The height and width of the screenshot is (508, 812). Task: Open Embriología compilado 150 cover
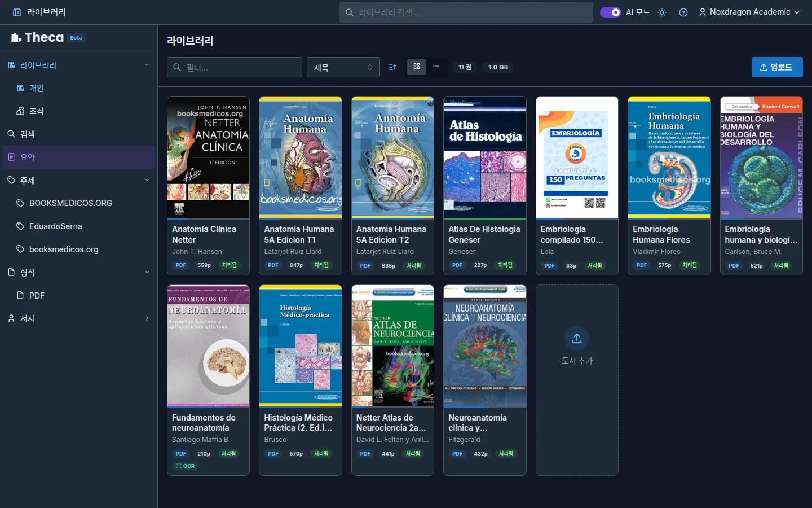coord(577,157)
